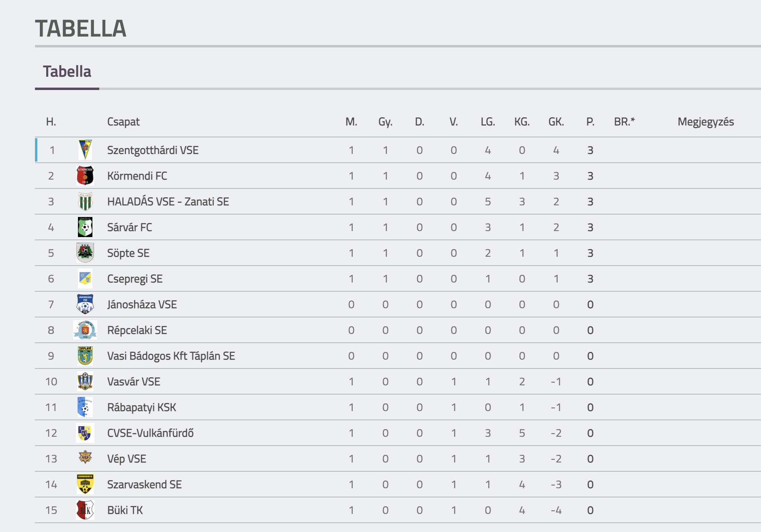
Task: Open the CVSE-Vulkánfürdő team name link
Action: (x=150, y=433)
